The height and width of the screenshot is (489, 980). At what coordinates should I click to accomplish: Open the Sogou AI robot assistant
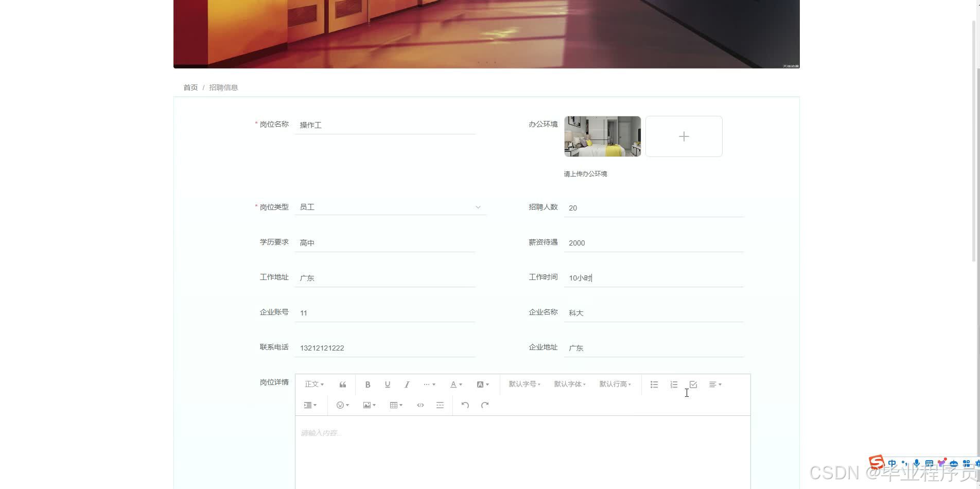point(954,463)
